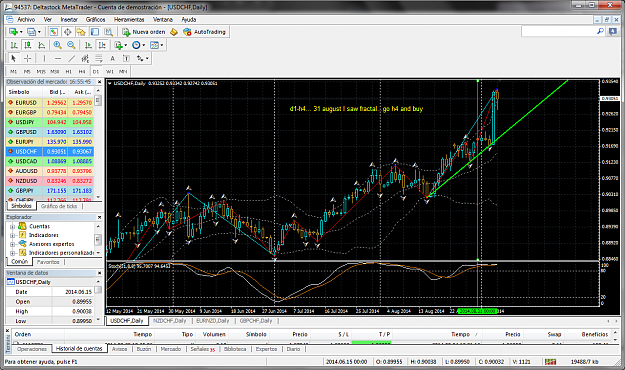
Task: Open the Gráficos menu
Action: pos(96,19)
